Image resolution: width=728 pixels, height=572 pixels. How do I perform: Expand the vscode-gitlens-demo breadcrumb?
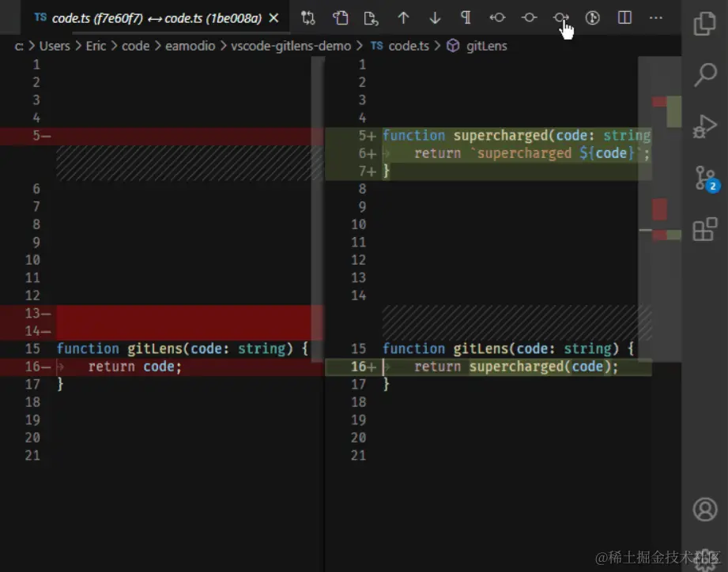coord(291,46)
